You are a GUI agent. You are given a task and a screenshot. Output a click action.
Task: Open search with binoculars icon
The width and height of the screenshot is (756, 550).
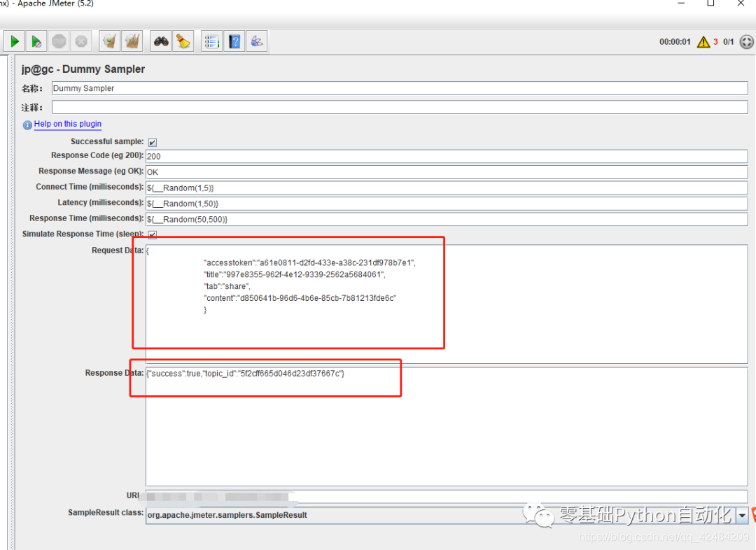[160, 41]
